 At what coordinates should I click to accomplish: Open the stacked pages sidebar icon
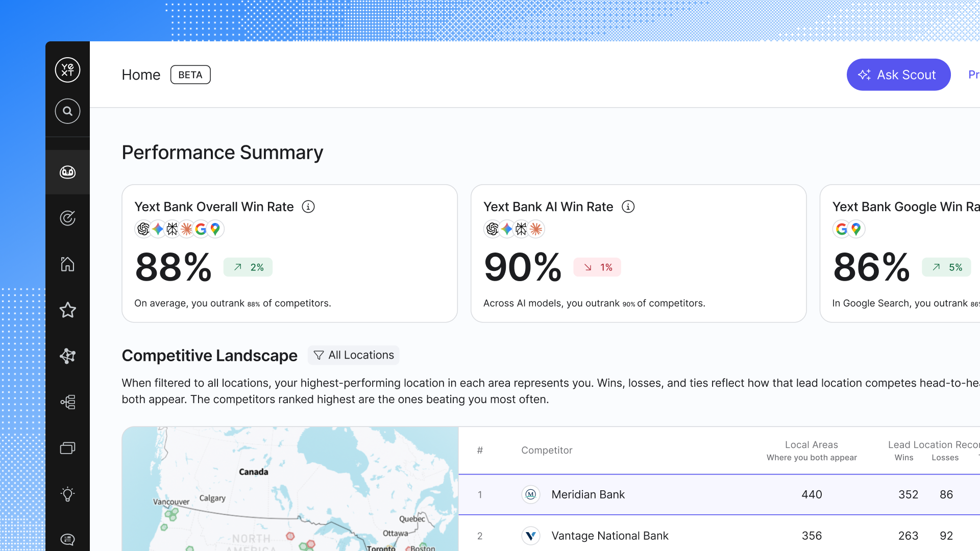(67, 448)
